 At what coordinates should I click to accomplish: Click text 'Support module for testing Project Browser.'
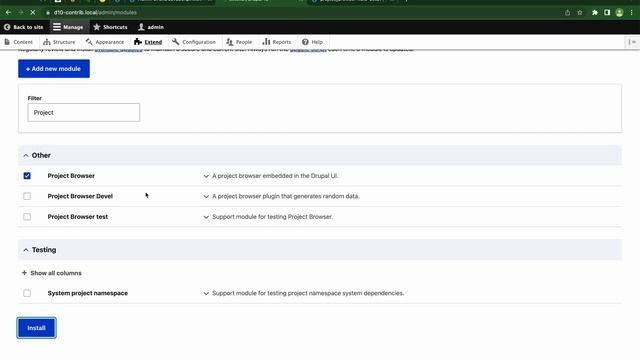[272, 217]
